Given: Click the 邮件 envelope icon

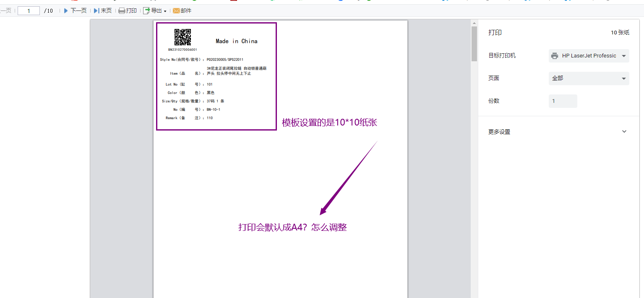Looking at the screenshot, I should (176, 11).
